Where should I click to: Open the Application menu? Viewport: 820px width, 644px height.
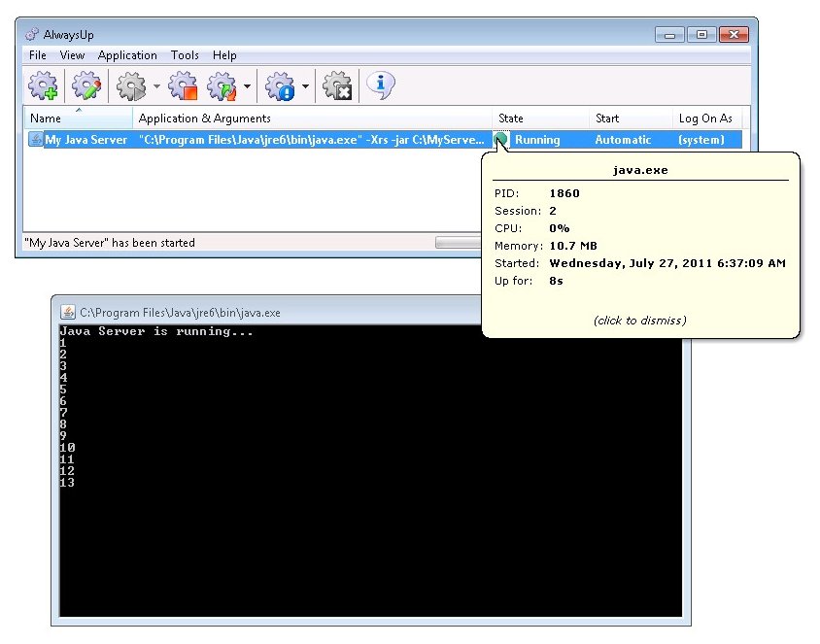point(127,55)
